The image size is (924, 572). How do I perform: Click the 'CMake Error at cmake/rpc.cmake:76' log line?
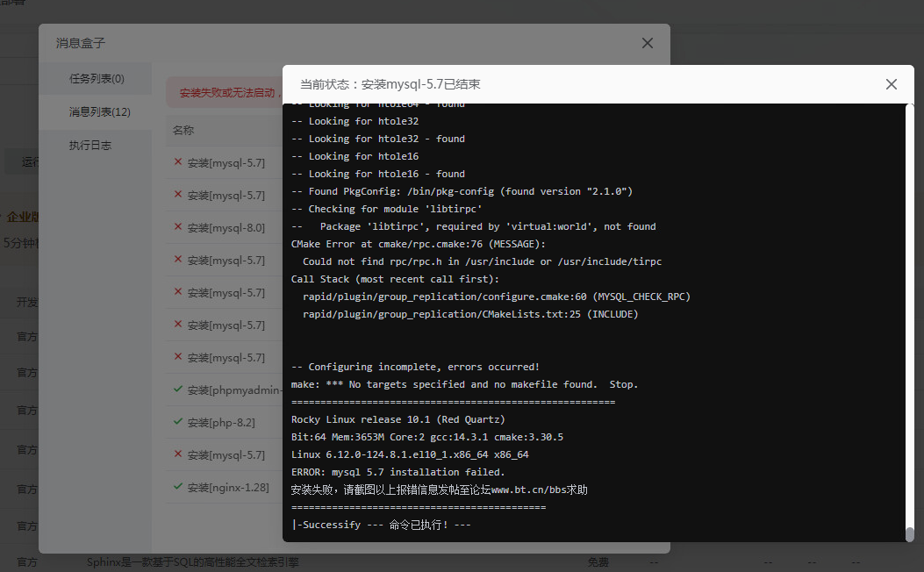[x=419, y=244]
